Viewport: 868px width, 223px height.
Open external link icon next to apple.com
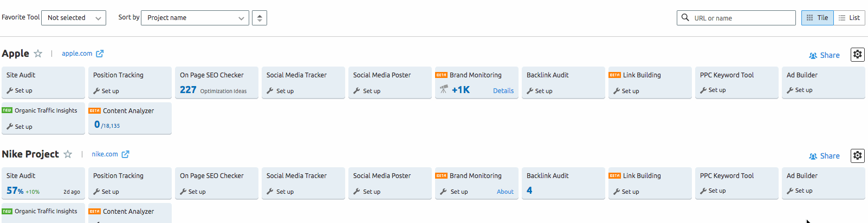(100, 54)
